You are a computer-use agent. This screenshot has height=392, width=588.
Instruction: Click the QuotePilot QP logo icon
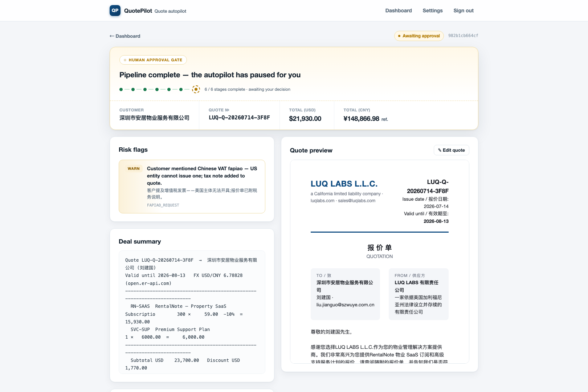pyautogui.click(x=115, y=11)
